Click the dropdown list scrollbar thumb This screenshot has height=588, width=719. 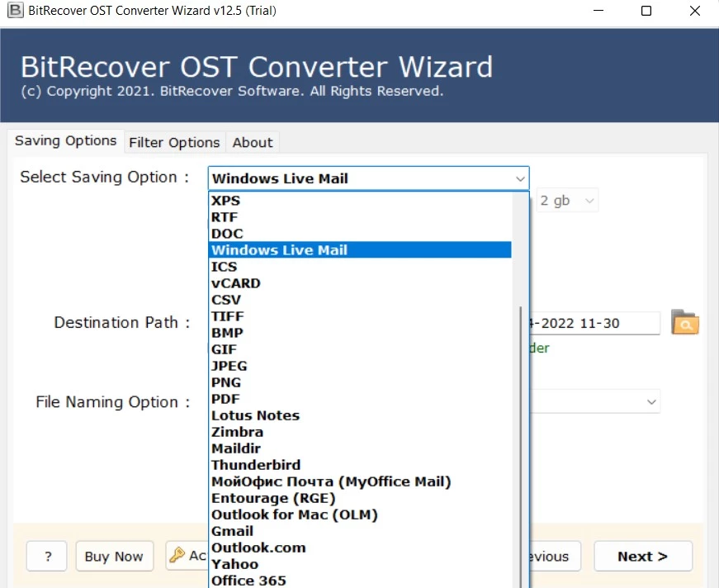pos(520,447)
